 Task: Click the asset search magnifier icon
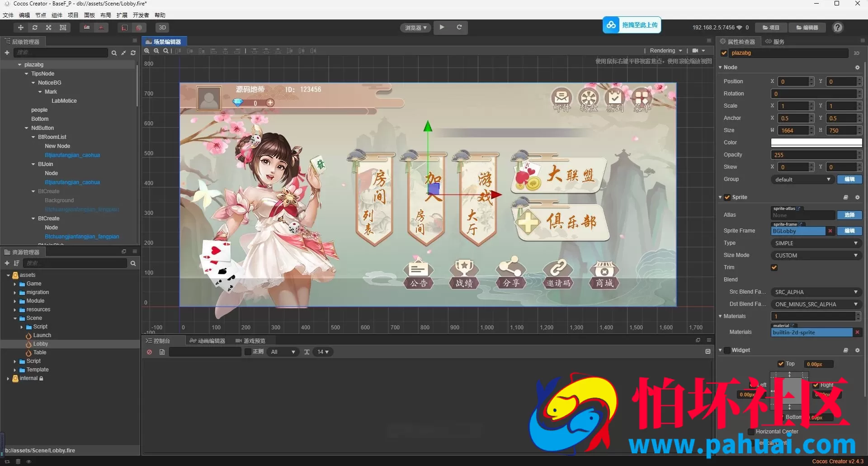pos(133,263)
